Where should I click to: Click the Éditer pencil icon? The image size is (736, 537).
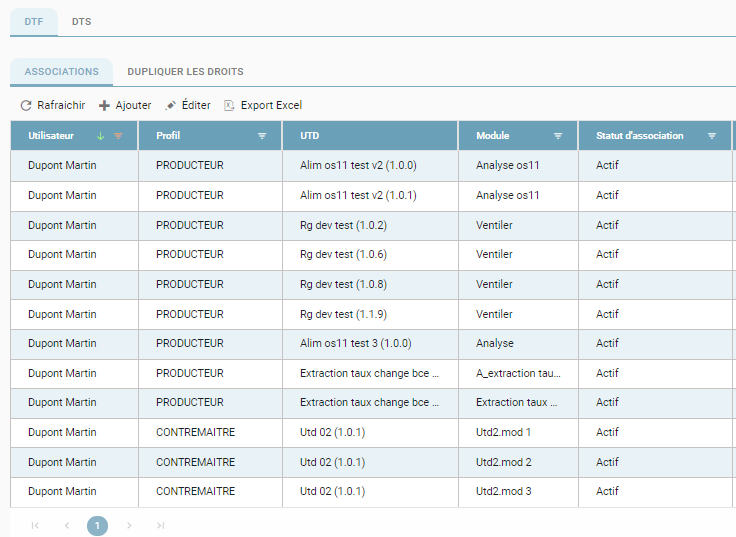(x=170, y=105)
